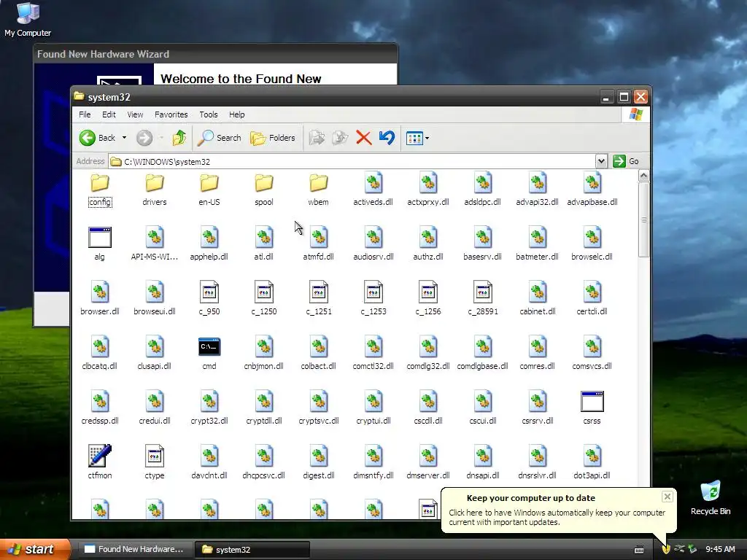Image resolution: width=747 pixels, height=560 pixels.
Task: Click the vertical scrollbar thumb
Action: click(643, 220)
